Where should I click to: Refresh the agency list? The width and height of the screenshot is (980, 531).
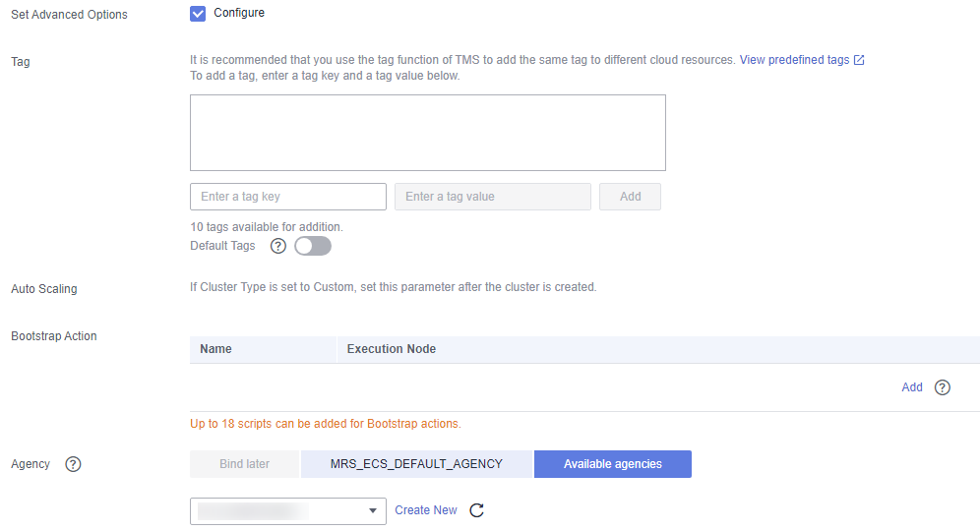pyautogui.click(x=477, y=510)
